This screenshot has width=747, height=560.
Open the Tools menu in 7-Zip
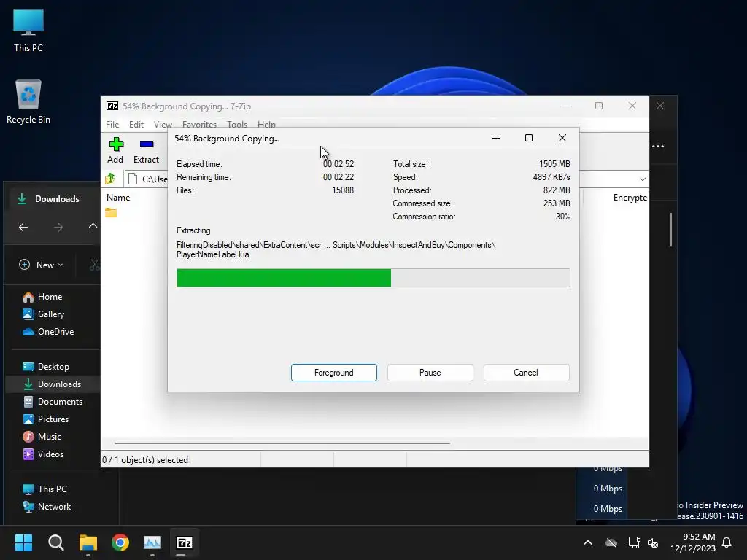pyautogui.click(x=237, y=124)
